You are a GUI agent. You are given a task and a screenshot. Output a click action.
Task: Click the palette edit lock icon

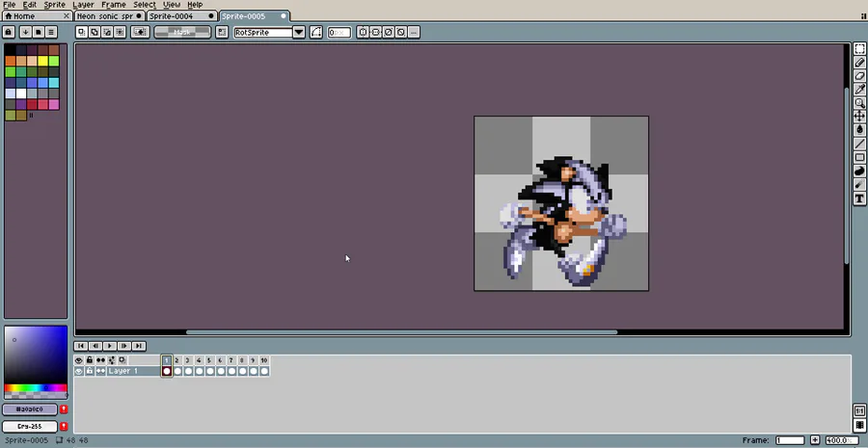tap(9, 32)
